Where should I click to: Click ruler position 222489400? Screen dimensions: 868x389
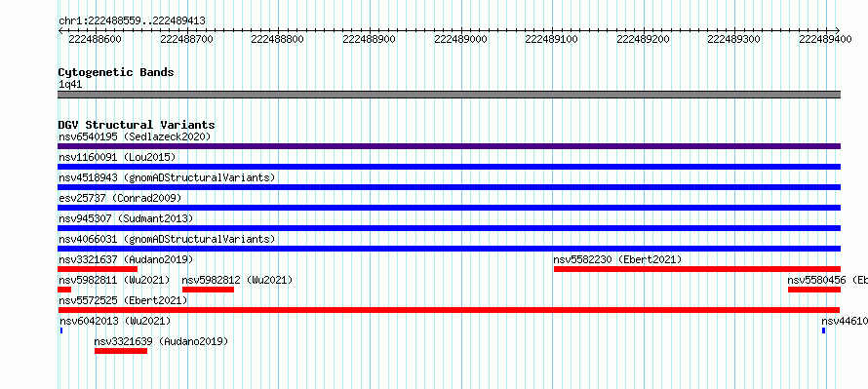(x=825, y=39)
